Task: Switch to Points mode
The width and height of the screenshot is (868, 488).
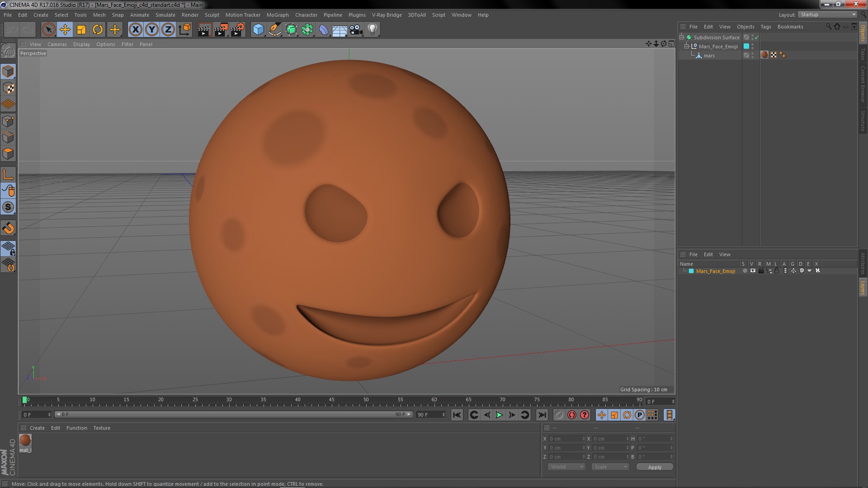Action: pos(8,121)
